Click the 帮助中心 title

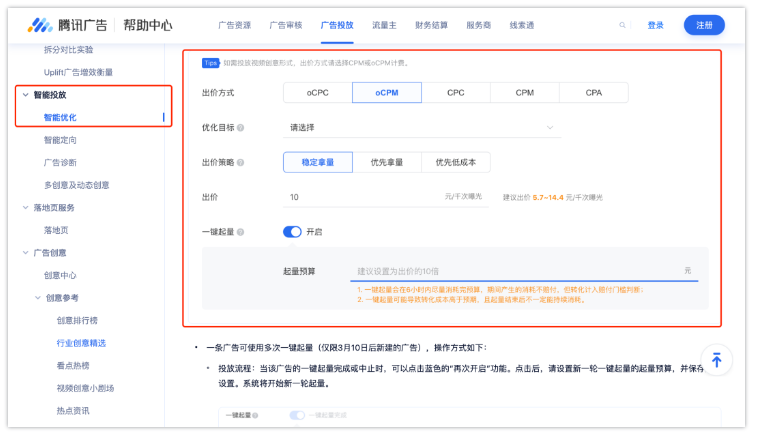pos(148,25)
